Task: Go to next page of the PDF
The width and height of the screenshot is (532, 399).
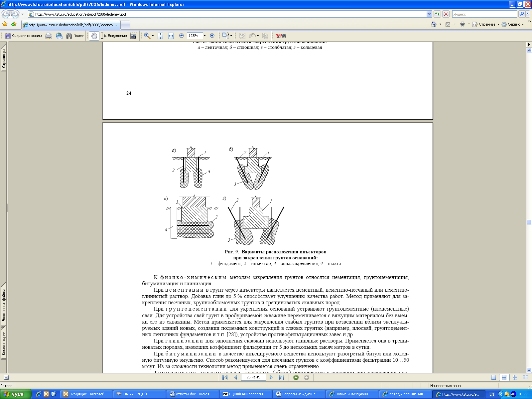Action: [x=271, y=377]
